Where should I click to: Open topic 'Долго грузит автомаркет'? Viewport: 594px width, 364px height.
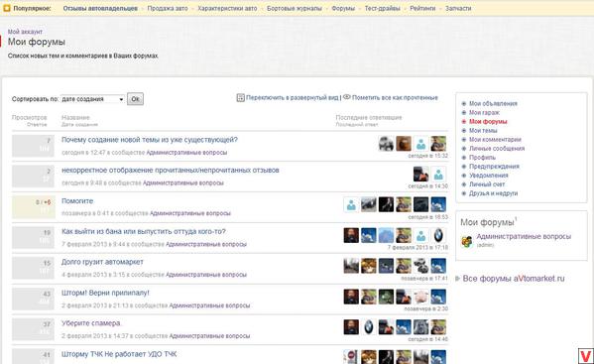pyautogui.click(x=102, y=262)
